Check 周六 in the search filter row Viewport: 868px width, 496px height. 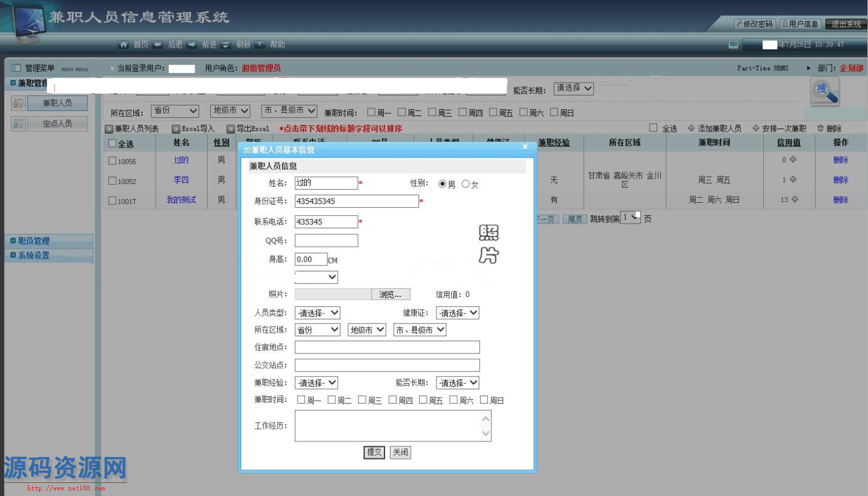[x=524, y=112]
